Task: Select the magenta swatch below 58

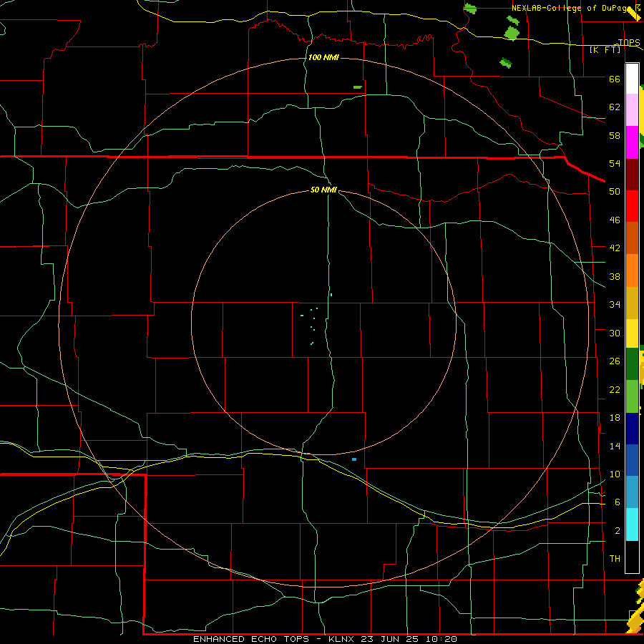Action: coord(632,142)
